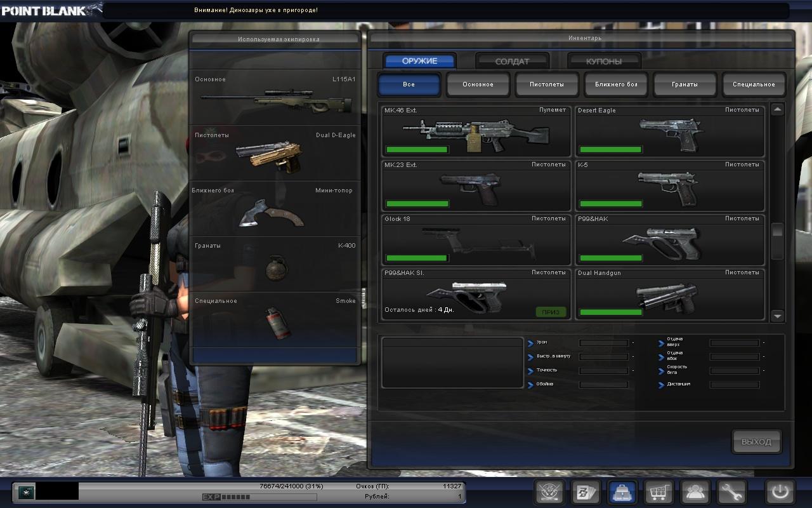Click the small rank badge icon
The height and width of the screenshot is (508, 812).
click(x=26, y=492)
